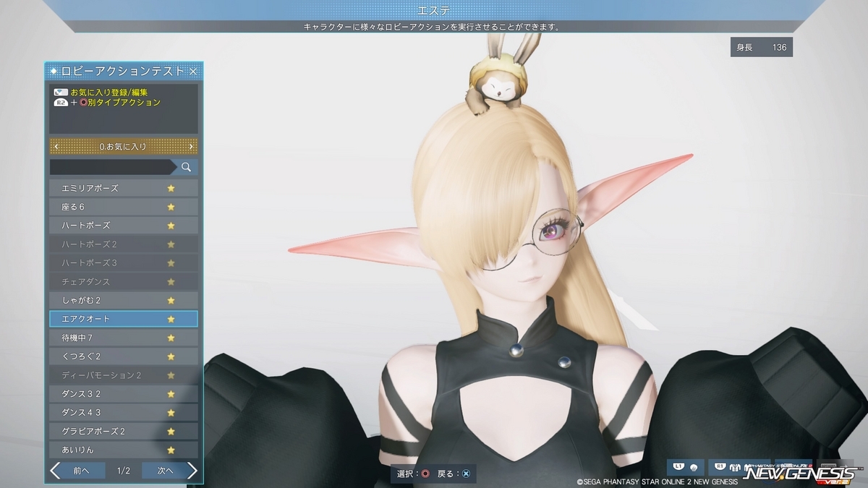Go to previous page with 前へ
Viewport: 868px width, 488px height.
point(81,471)
